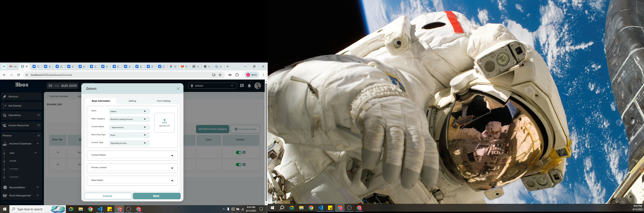
Task: Open the notifications bell in header
Action: click(249, 86)
